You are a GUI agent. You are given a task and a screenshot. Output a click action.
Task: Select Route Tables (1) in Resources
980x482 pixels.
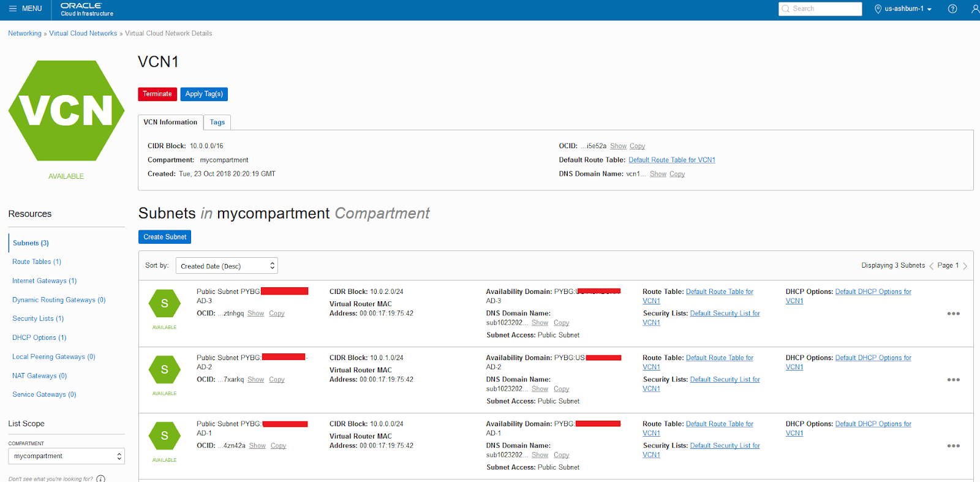tap(37, 262)
